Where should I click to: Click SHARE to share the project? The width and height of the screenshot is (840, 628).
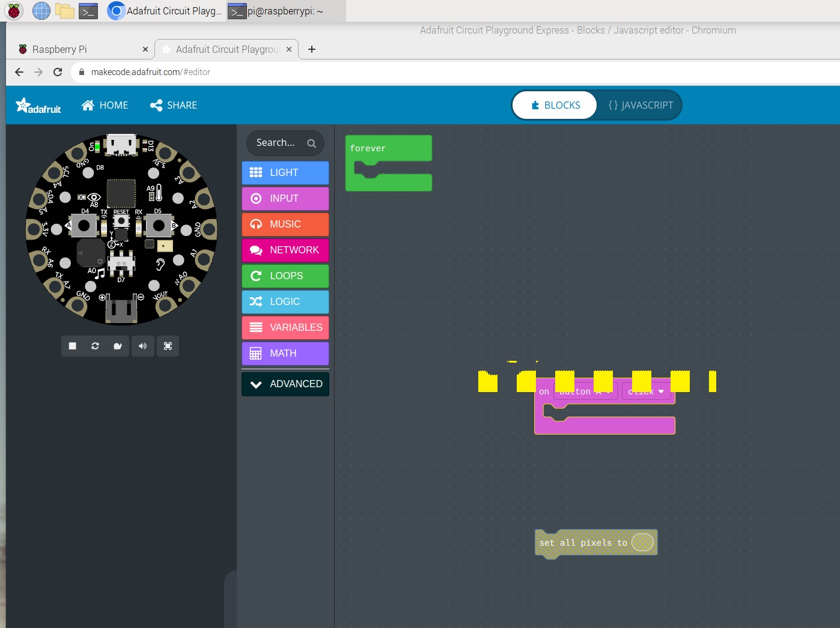[173, 105]
